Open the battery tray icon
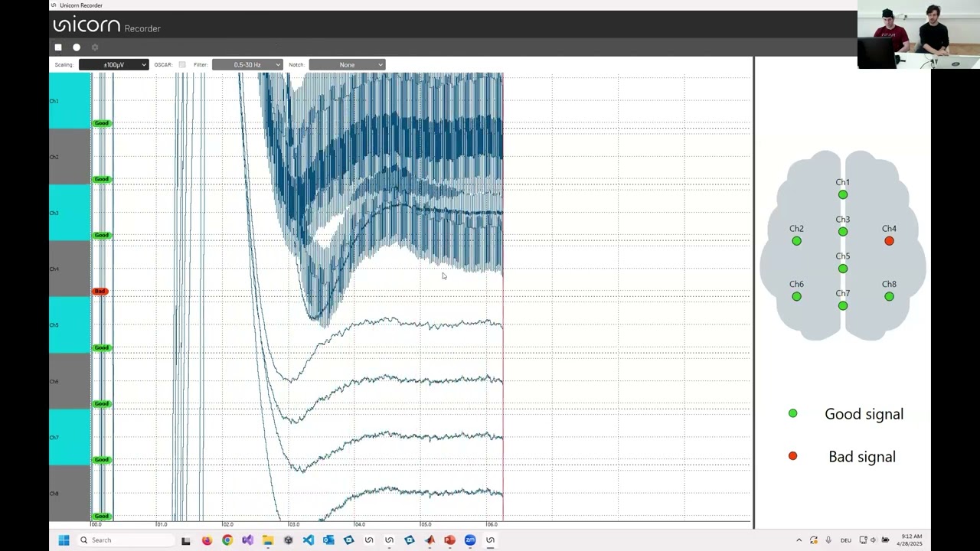This screenshot has height=551, width=980. click(885, 540)
